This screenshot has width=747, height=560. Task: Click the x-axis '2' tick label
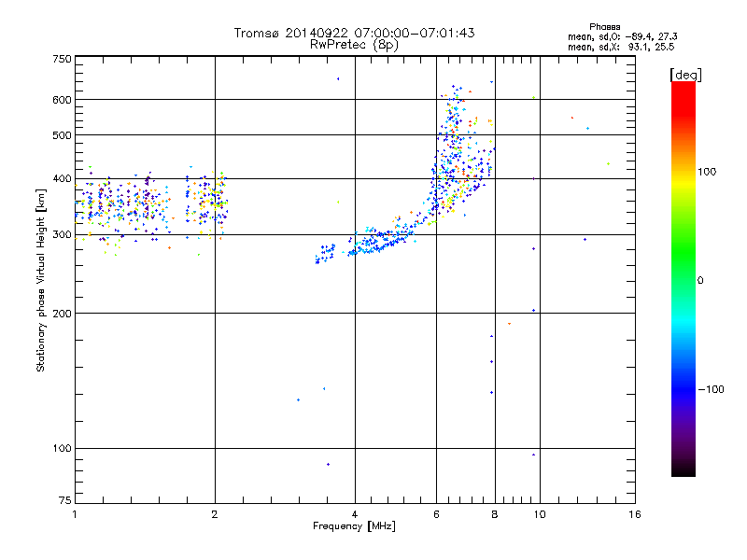coord(215,514)
